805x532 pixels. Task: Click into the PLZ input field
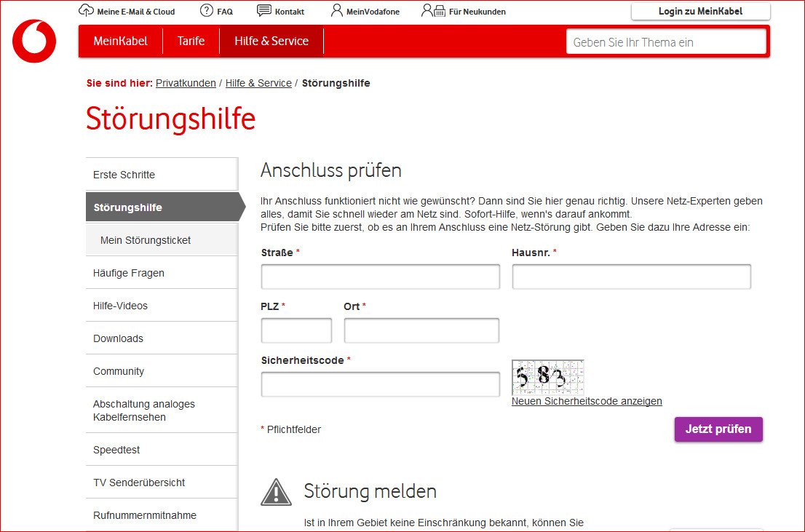[296, 330]
